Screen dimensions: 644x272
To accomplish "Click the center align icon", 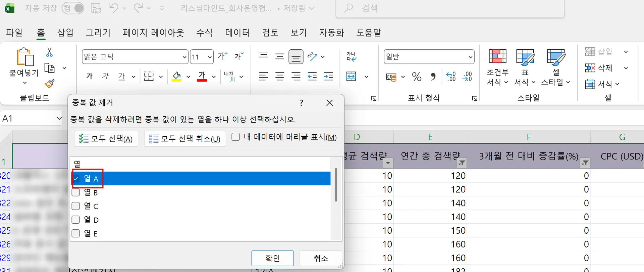I will coord(280,77).
